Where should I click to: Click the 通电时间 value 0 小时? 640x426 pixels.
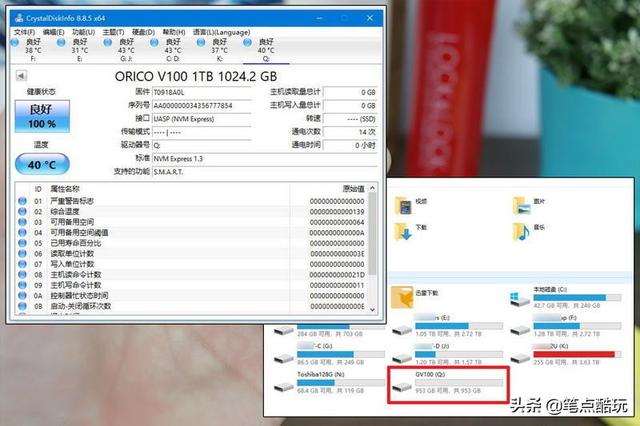pos(350,145)
